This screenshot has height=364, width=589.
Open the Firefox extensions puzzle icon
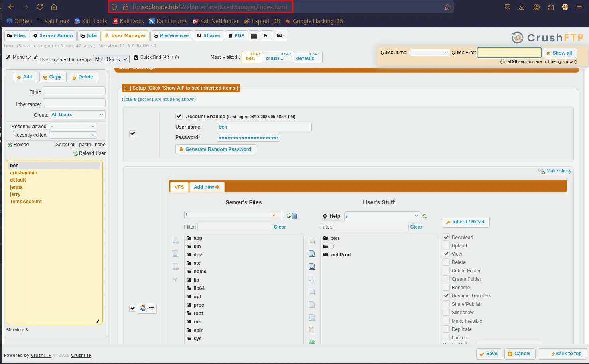point(551,7)
